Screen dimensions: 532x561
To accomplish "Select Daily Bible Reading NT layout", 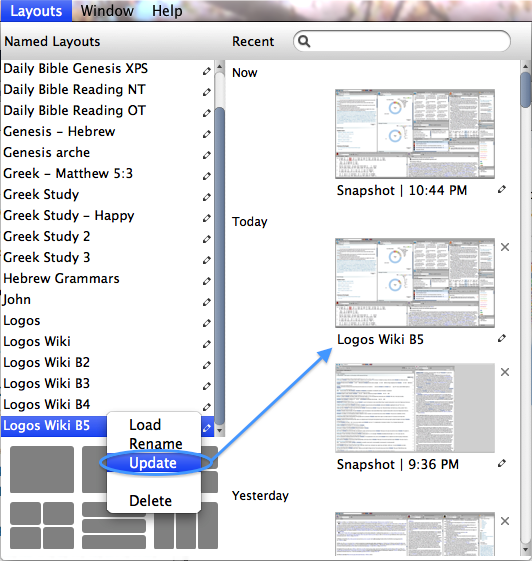I will (x=107, y=89).
